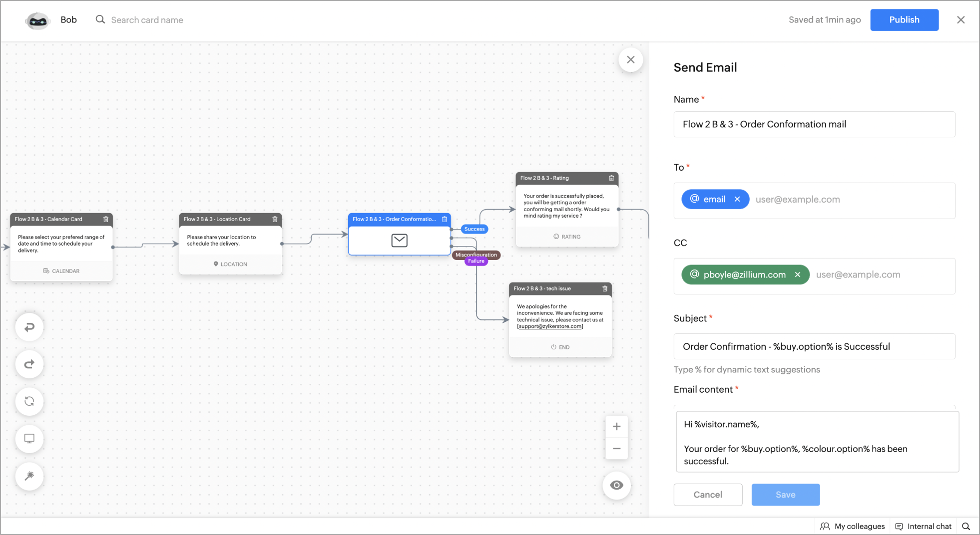Image resolution: width=980 pixels, height=535 pixels.
Task: Click the 'Bob' bot name
Action: point(68,20)
